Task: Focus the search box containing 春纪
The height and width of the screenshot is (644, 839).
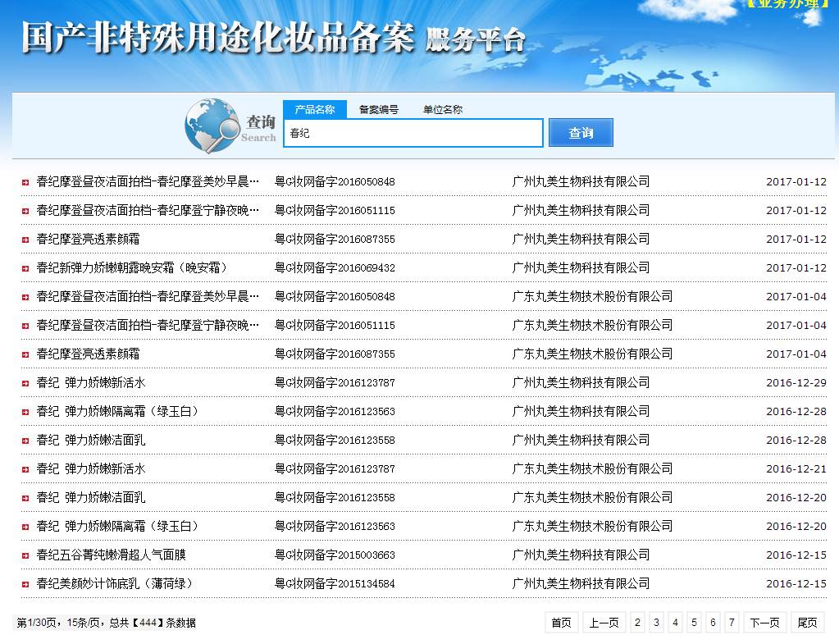Action: [413, 133]
